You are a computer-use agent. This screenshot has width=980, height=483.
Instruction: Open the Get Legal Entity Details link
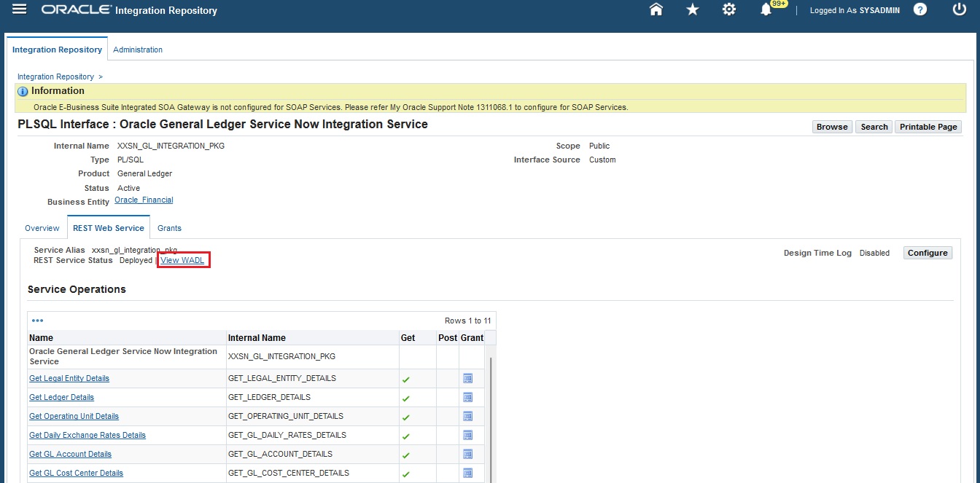(x=69, y=378)
